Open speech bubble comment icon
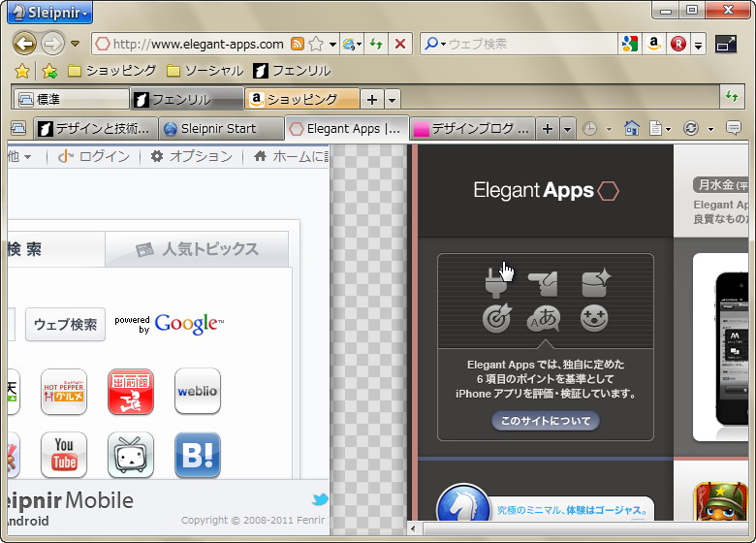The height and width of the screenshot is (543, 756). click(x=734, y=128)
